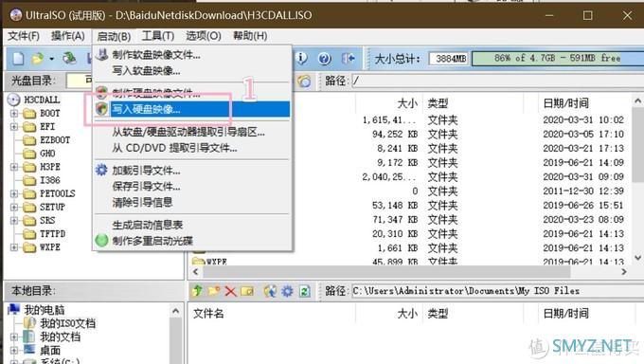This screenshot has height=364, width=644.
Task: Select 从软盘/硬盘驱动器提取引导扇区... entry
Action: coord(192,132)
